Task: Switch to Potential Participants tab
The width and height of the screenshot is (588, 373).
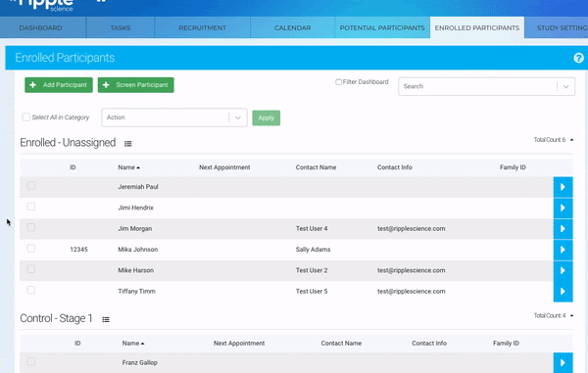Action: pyautogui.click(x=382, y=27)
